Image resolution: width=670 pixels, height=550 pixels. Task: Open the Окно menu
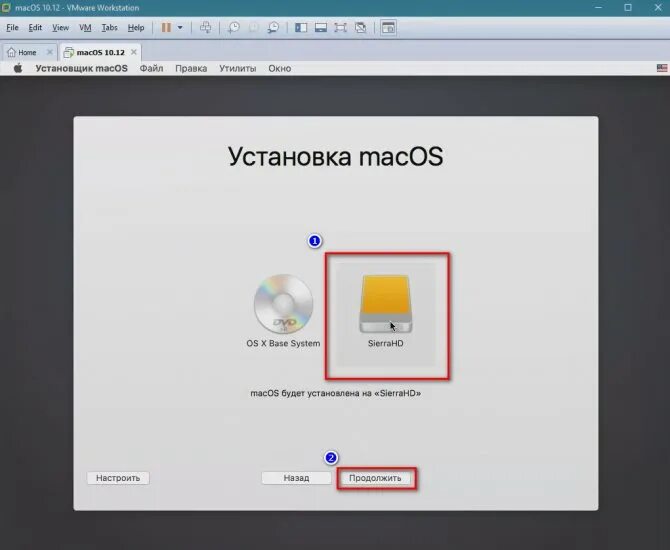click(x=280, y=68)
